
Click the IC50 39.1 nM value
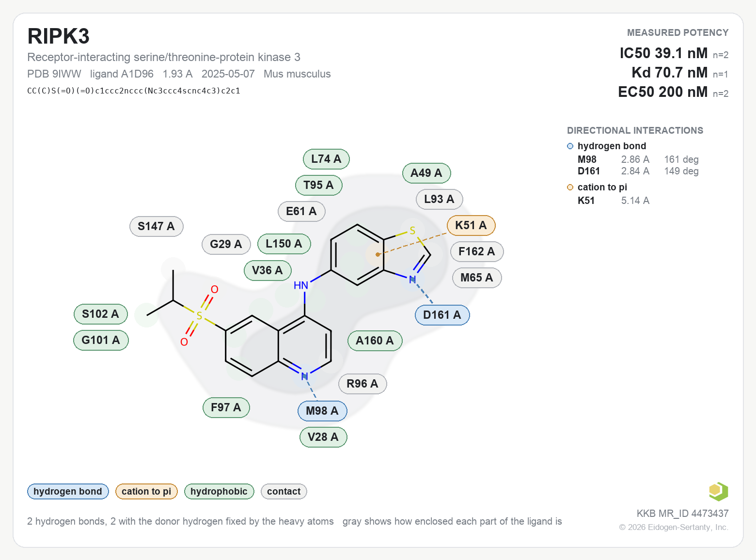tap(663, 53)
